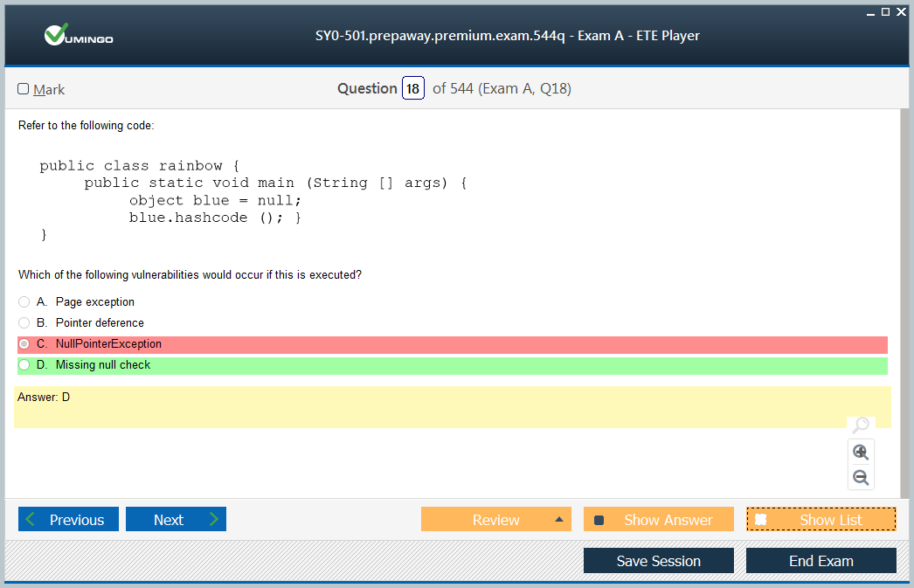The width and height of the screenshot is (914, 588).
Task: Click the 'public class rainbow {' code line
Action: point(139,165)
